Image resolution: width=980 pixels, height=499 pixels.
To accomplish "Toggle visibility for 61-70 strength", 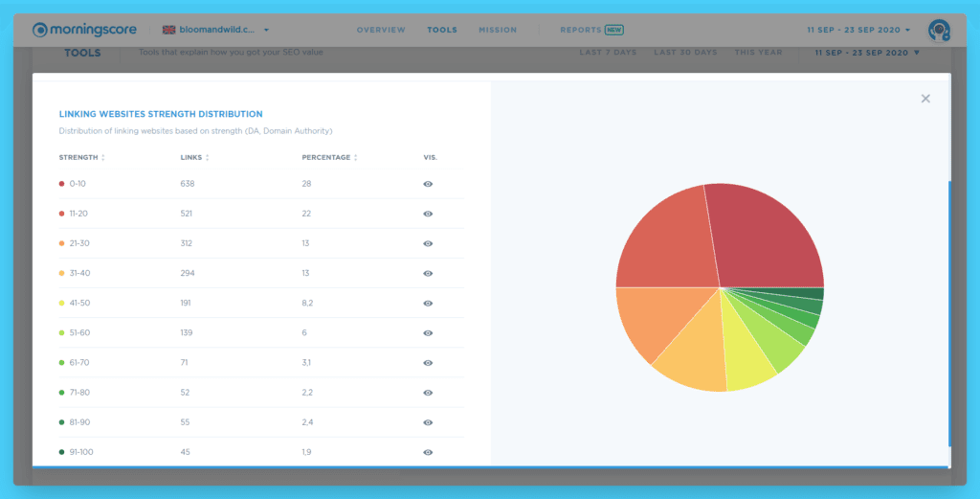I will (428, 363).
